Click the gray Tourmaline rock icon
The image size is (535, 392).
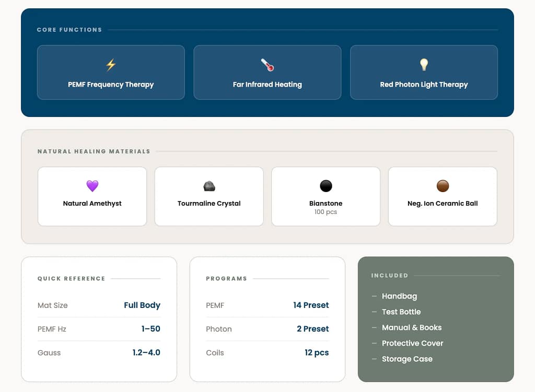pyautogui.click(x=209, y=186)
